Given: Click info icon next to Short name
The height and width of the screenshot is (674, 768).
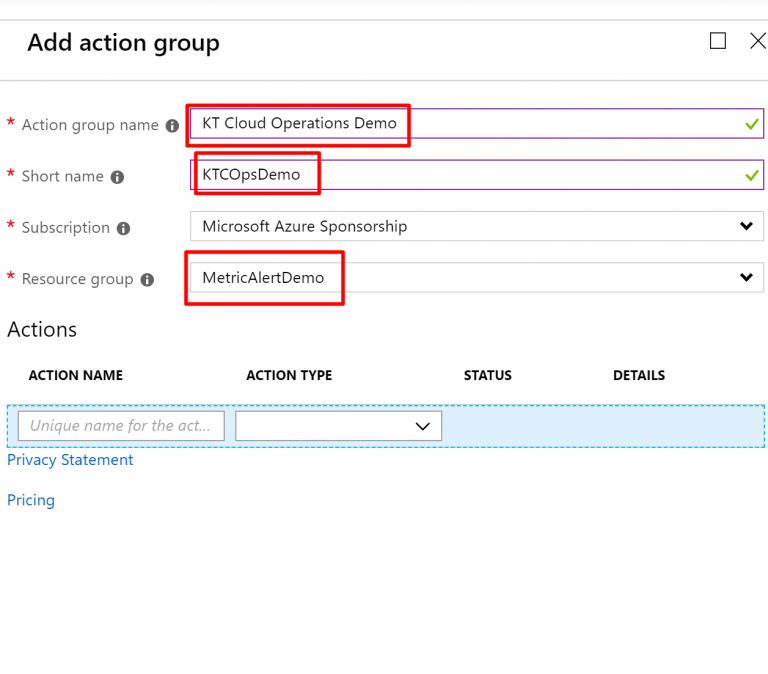Looking at the screenshot, I should coord(117,177).
